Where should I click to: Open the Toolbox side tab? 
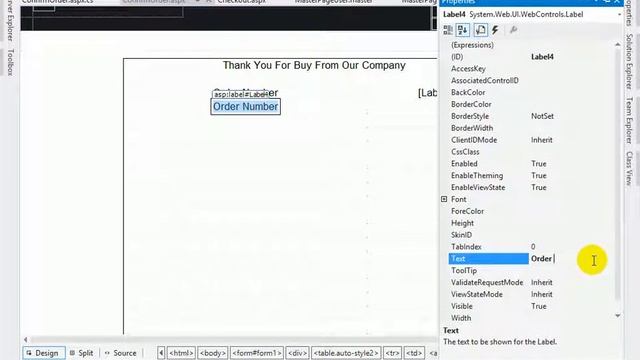click(11, 62)
